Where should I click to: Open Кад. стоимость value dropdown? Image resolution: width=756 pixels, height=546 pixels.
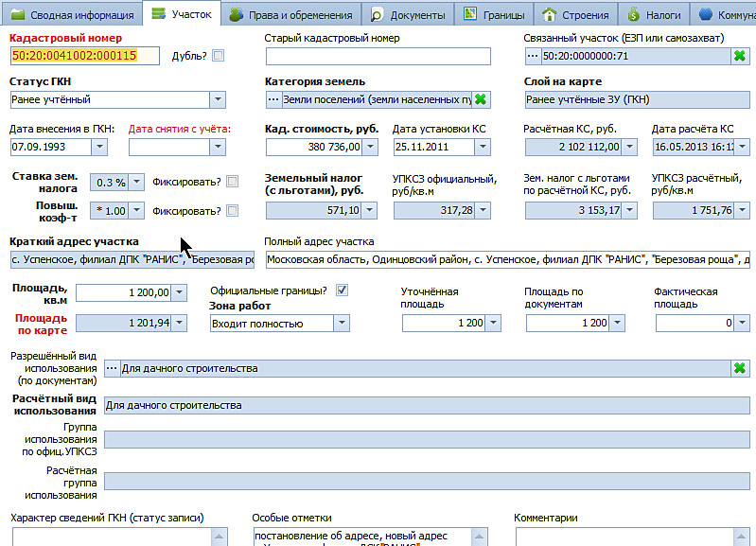pos(370,147)
